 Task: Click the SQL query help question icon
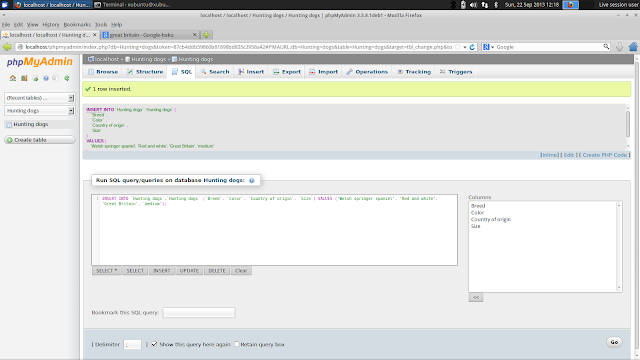pos(251,180)
